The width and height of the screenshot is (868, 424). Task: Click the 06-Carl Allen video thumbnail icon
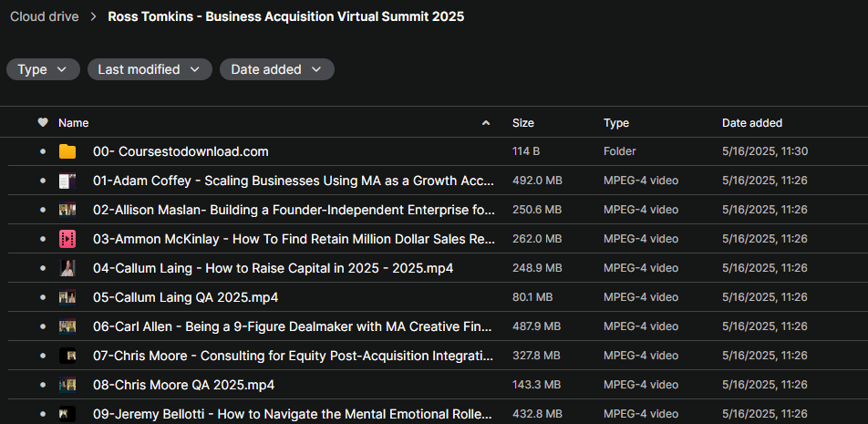[67, 326]
